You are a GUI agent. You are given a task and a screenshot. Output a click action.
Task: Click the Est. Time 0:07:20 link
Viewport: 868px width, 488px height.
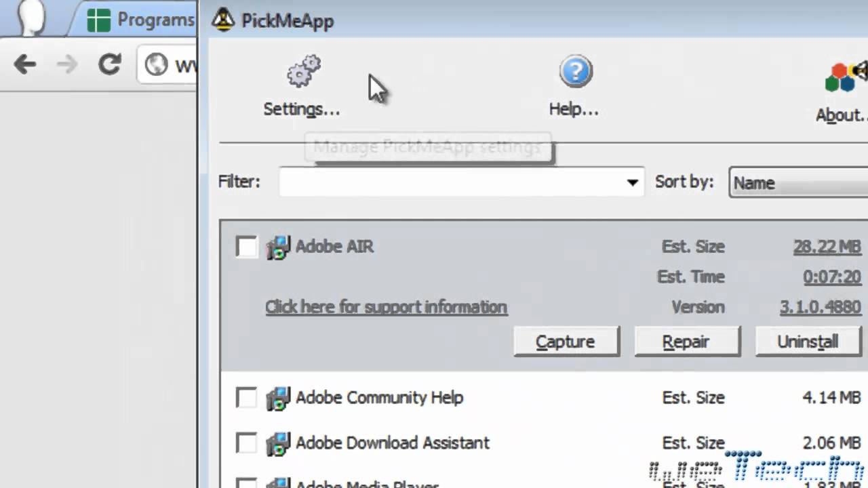coord(831,277)
